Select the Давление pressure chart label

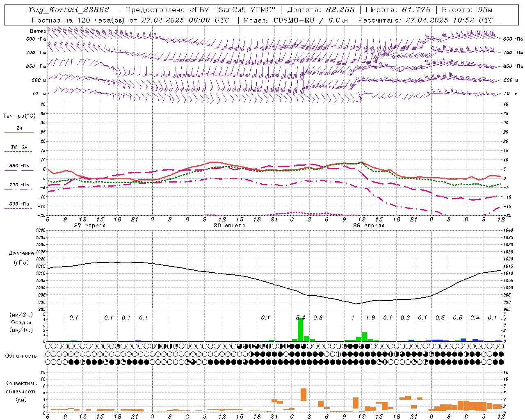point(21,253)
